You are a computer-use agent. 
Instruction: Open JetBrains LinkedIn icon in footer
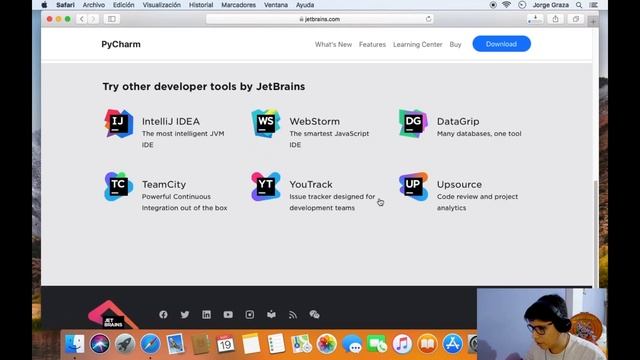pyautogui.click(x=207, y=314)
